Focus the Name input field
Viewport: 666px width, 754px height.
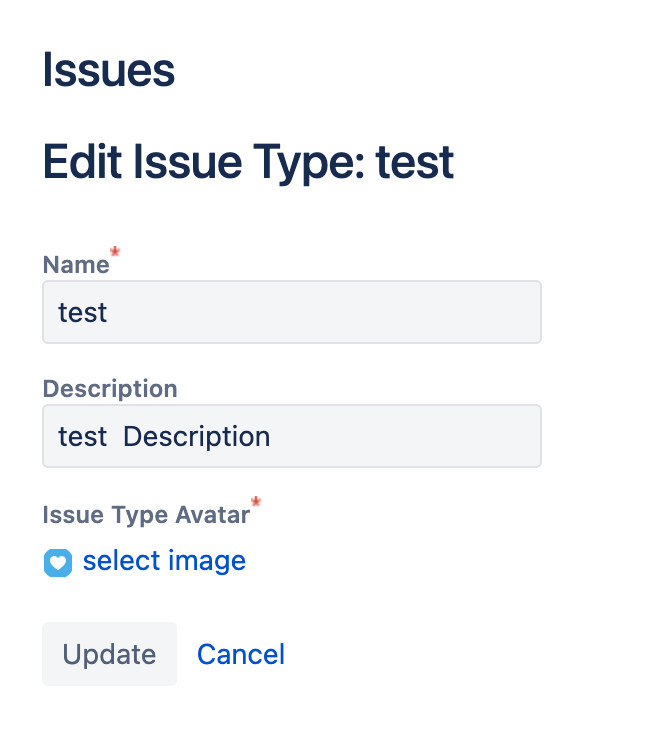coord(291,312)
